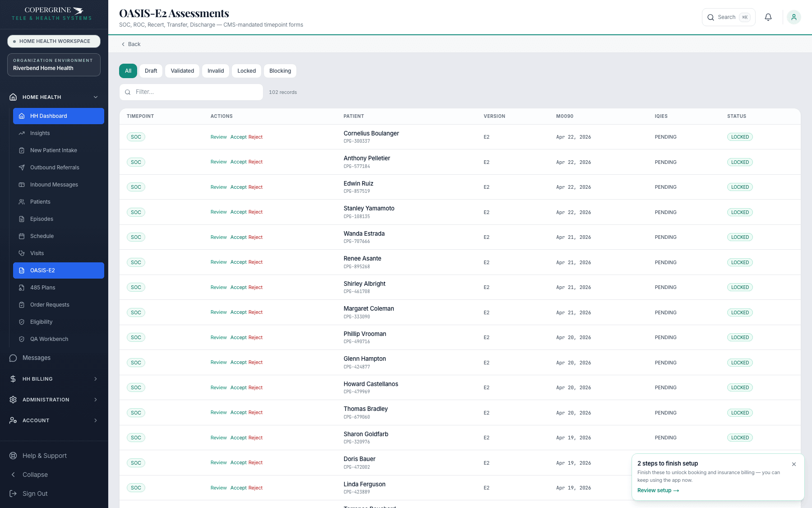Screen dimensions: 812x508
Task: Click the Home Health house icon
Action: click(13, 97)
